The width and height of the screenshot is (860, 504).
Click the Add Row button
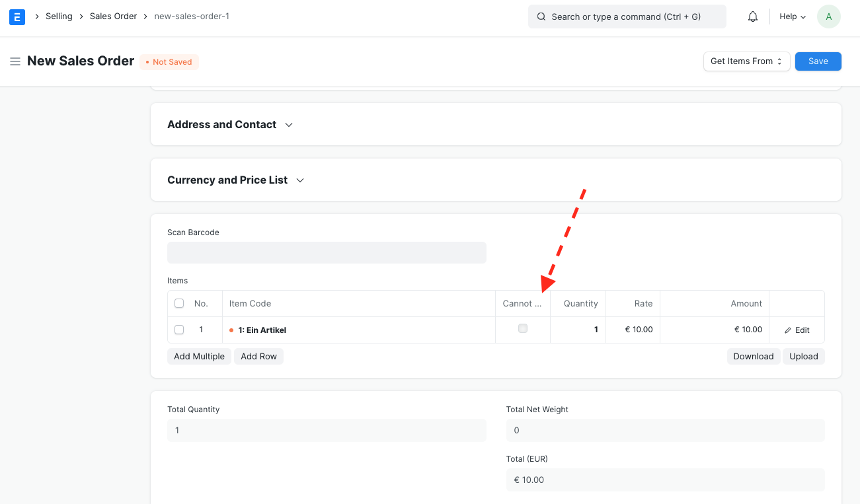[x=258, y=357]
